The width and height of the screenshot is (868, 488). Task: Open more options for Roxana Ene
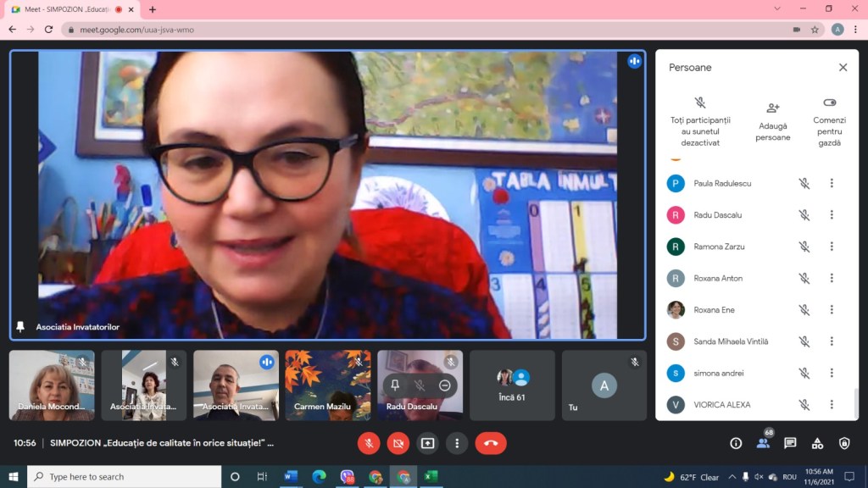(832, 310)
